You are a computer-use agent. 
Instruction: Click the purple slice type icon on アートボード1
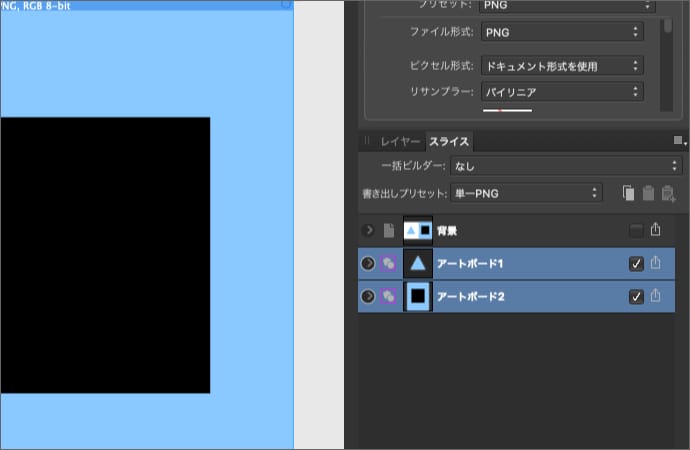pyautogui.click(x=389, y=263)
